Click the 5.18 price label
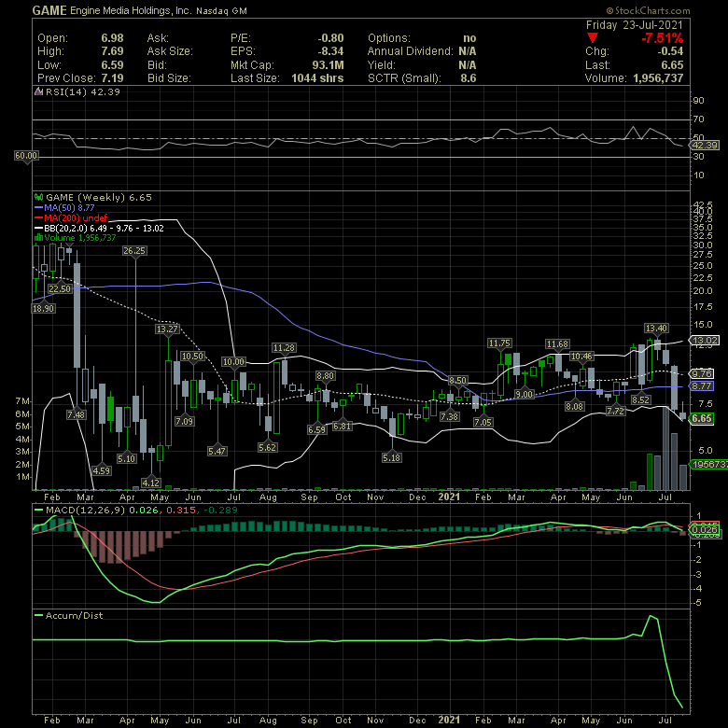Screen dimensions: 728x728 (x=391, y=457)
